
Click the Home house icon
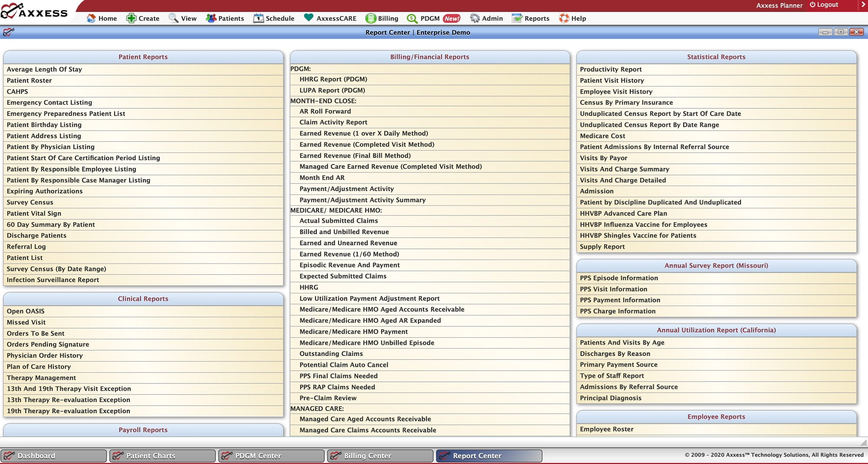pos(91,18)
